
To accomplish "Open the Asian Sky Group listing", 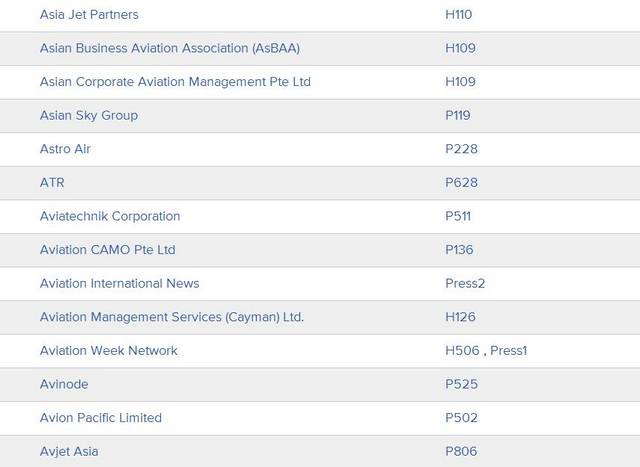I will click(x=89, y=115).
